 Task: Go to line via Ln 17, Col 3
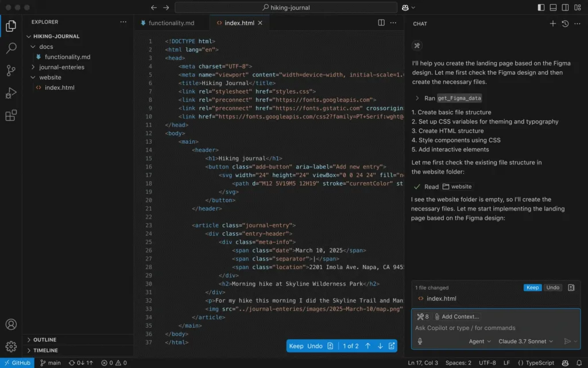click(423, 363)
